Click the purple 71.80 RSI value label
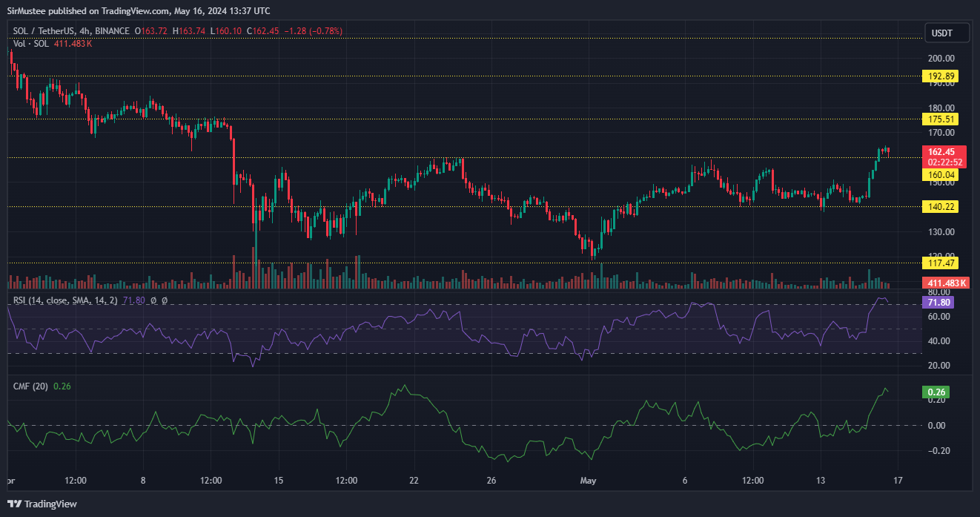The width and height of the screenshot is (980, 517). [x=937, y=303]
